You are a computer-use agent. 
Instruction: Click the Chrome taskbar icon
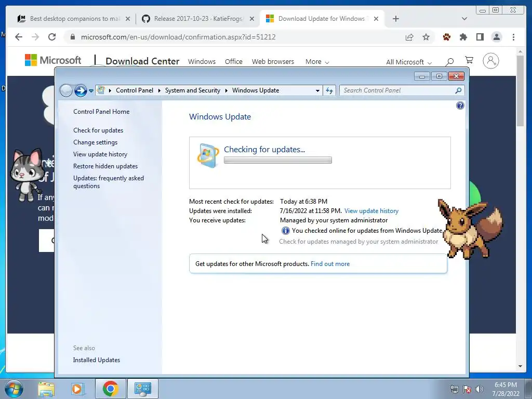point(110,389)
